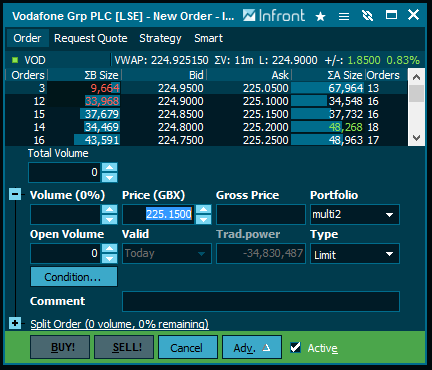Click the green status square beside VOD
Image resolution: width=432 pixels, height=370 pixels.
[x=15, y=60]
